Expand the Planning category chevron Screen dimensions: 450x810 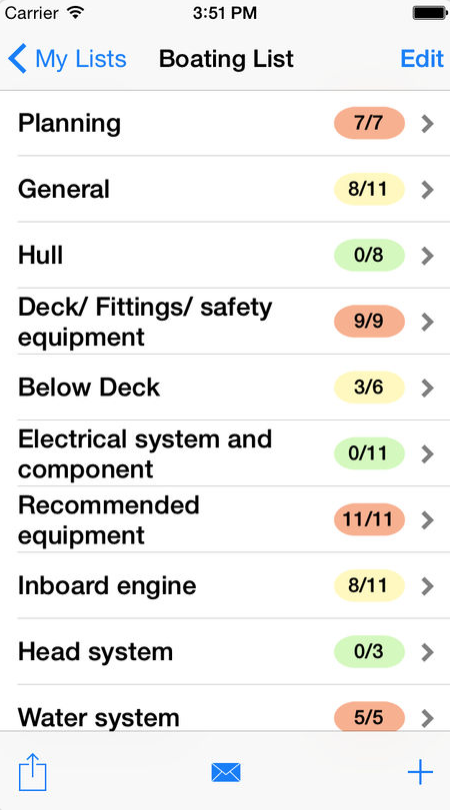tap(427, 124)
